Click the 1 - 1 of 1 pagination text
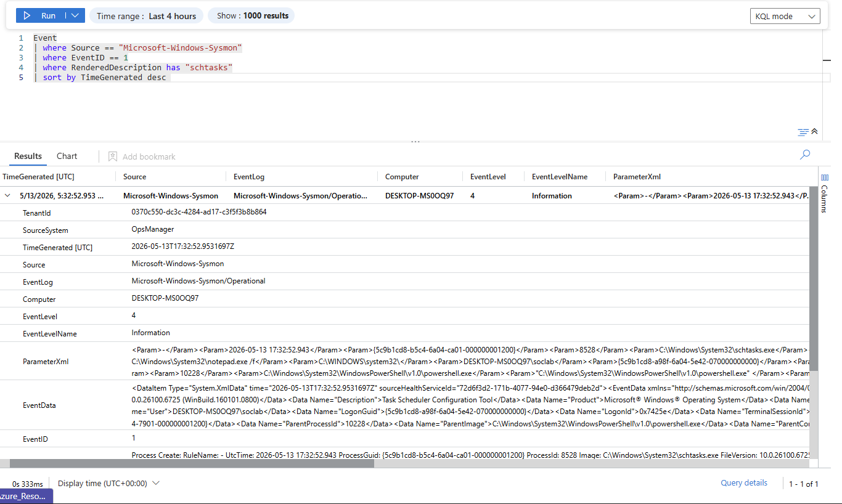The width and height of the screenshot is (842, 504). [x=804, y=484]
